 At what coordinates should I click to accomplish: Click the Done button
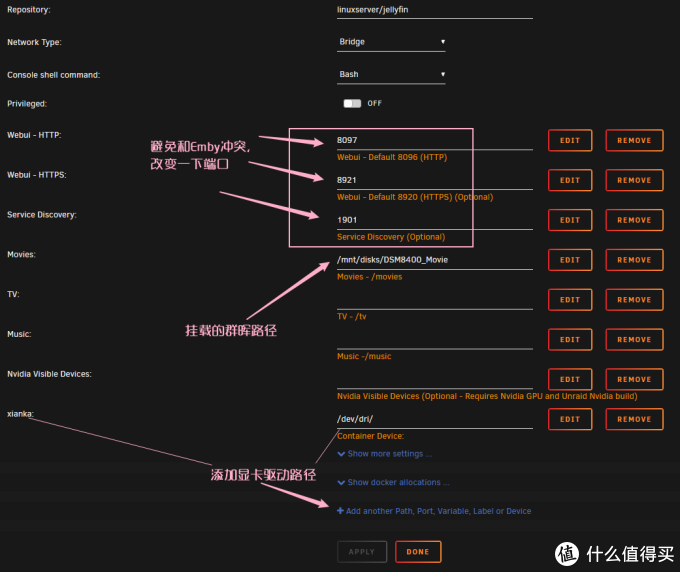coord(418,552)
